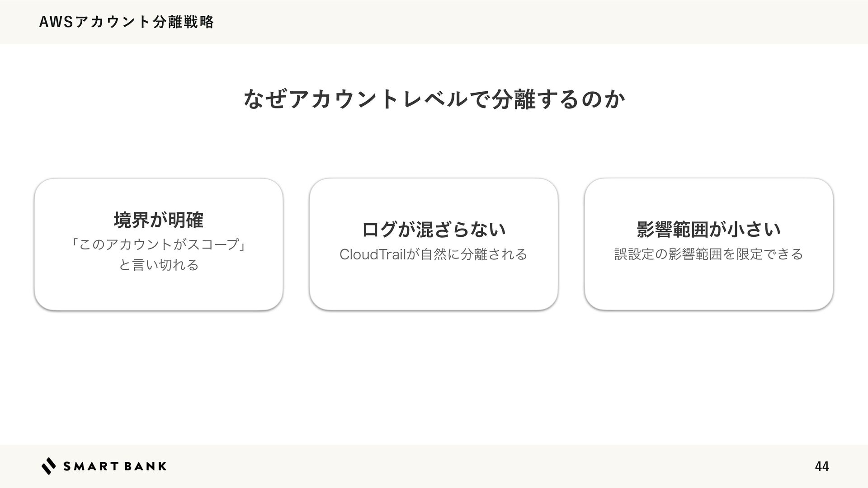Click the text 「このアカウントがスコープ」
The height and width of the screenshot is (488, 868).
159,244
